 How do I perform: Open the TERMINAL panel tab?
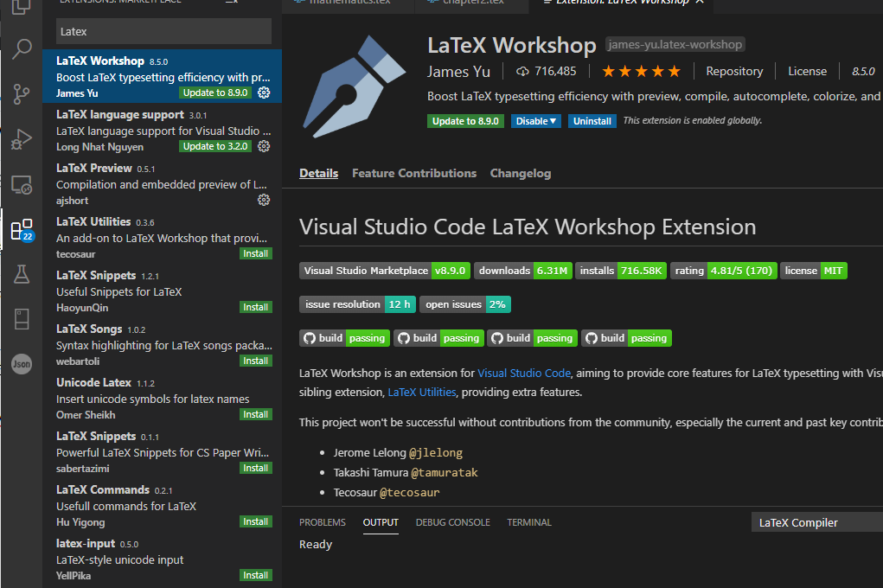(x=529, y=522)
